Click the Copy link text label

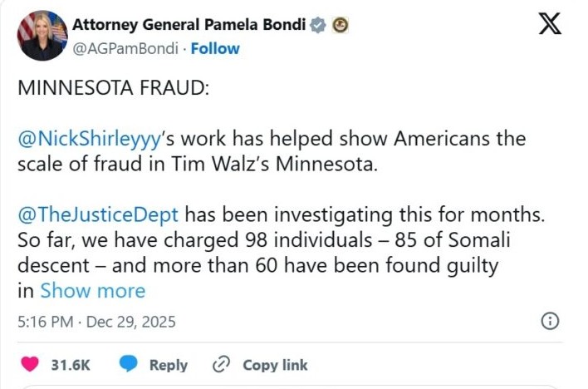[275, 364]
